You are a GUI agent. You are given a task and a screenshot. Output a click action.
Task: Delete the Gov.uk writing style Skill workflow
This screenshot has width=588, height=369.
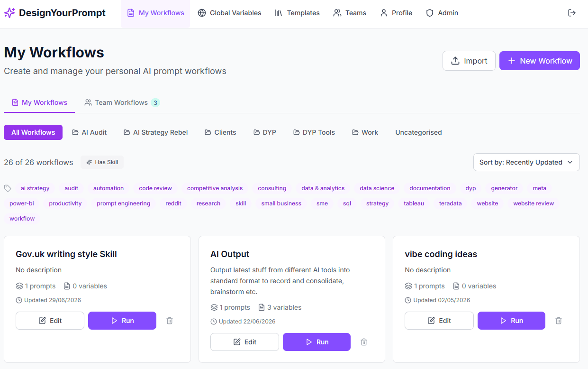tap(170, 321)
